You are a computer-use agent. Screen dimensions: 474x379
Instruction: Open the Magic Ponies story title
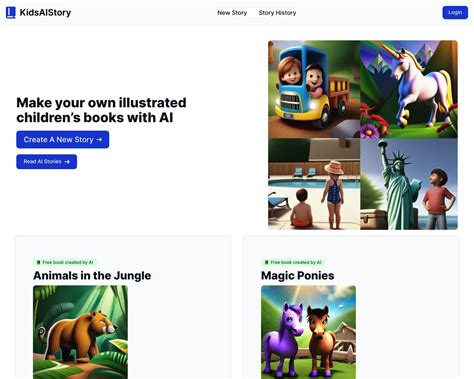[298, 276]
